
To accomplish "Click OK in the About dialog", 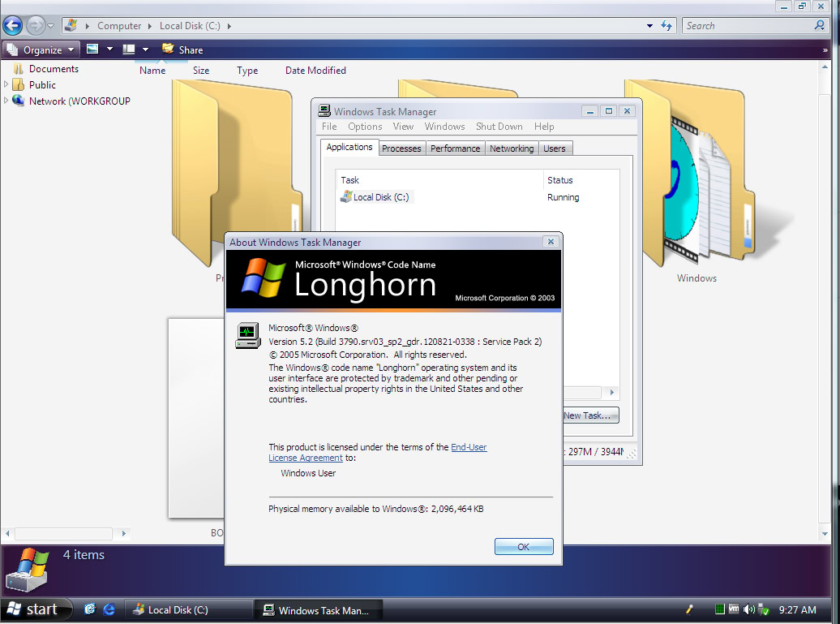I will click(x=524, y=547).
